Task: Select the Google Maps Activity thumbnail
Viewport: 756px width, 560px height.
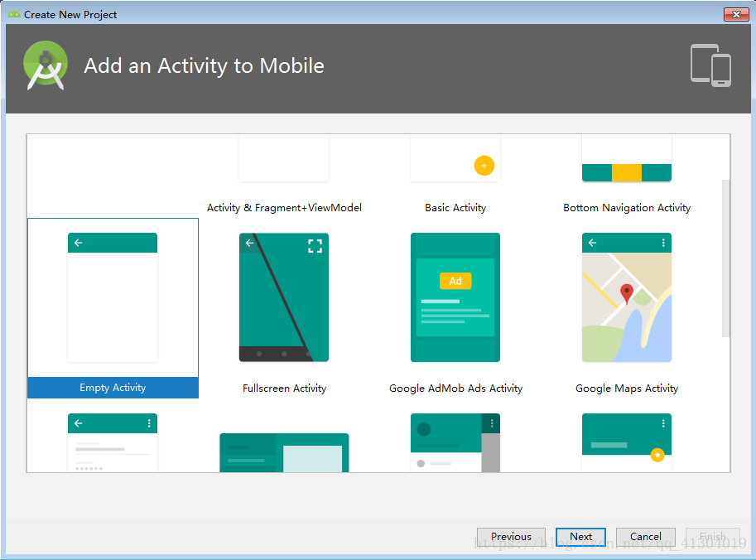Action: tap(627, 297)
